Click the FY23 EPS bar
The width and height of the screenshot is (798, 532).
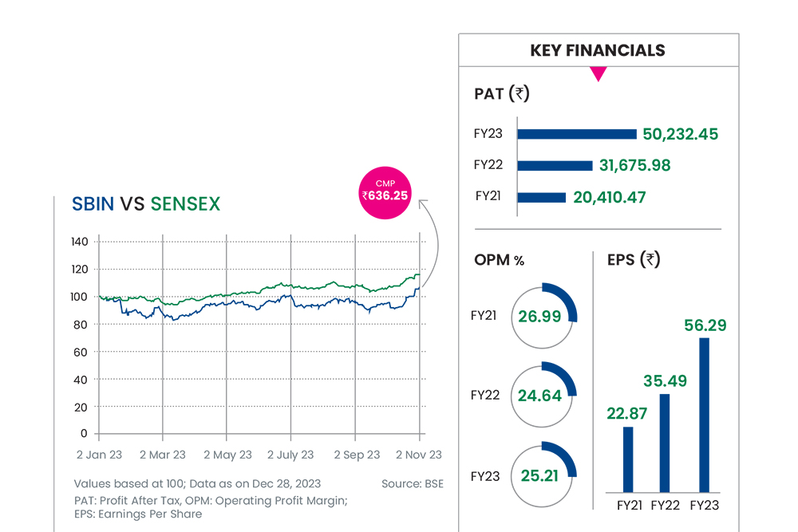(x=704, y=415)
